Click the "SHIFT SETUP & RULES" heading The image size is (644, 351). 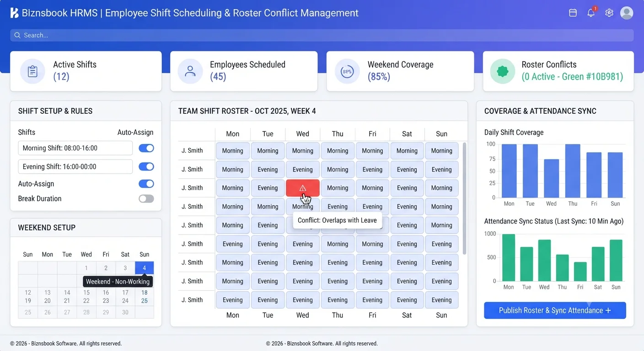click(55, 111)
